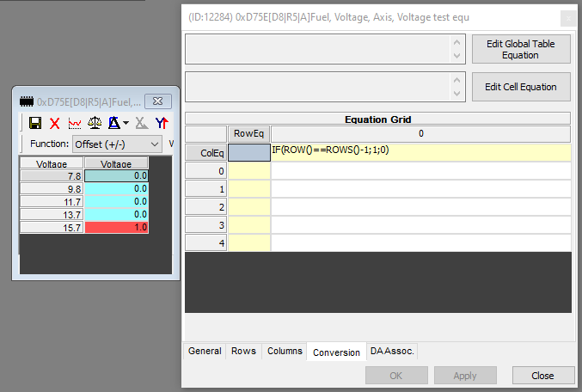Open the graph view chart icon
Screen dimensions: 582x392
[x=74, y=123]
